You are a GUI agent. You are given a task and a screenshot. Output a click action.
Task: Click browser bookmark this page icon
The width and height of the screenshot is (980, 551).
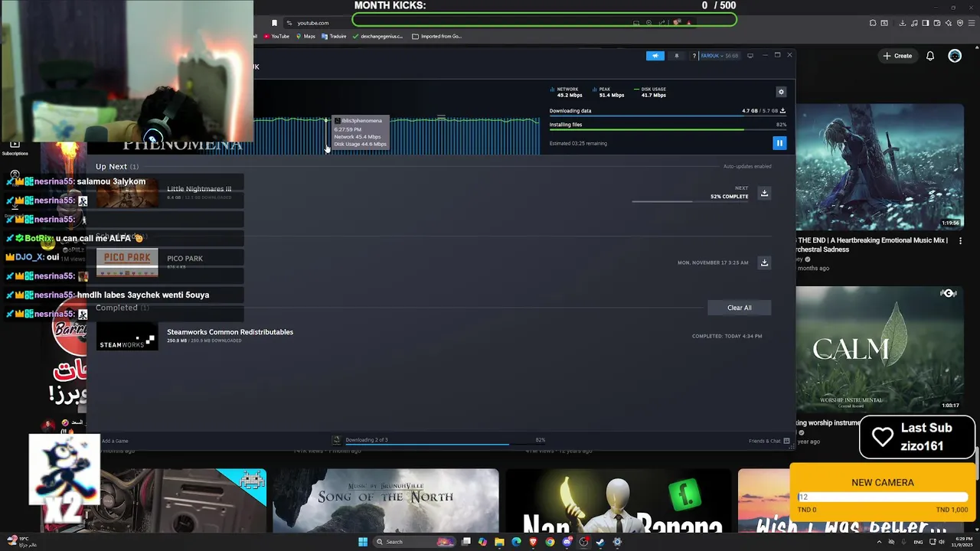274,23
